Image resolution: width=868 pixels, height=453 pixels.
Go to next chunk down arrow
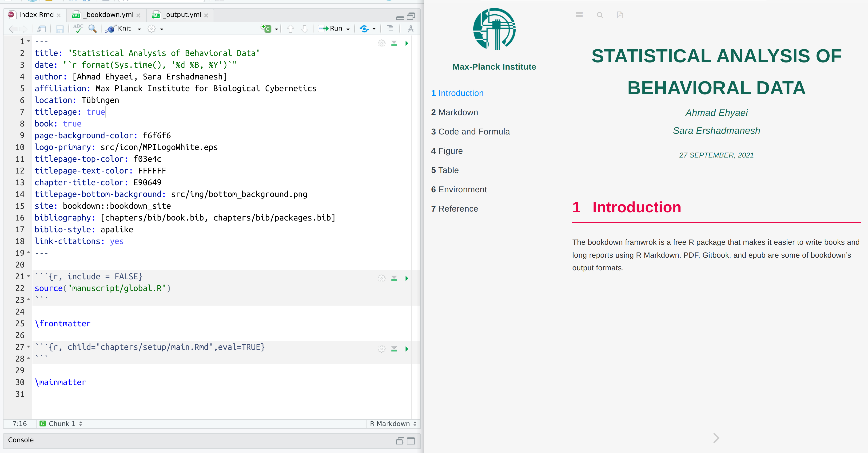coord(305,29)
